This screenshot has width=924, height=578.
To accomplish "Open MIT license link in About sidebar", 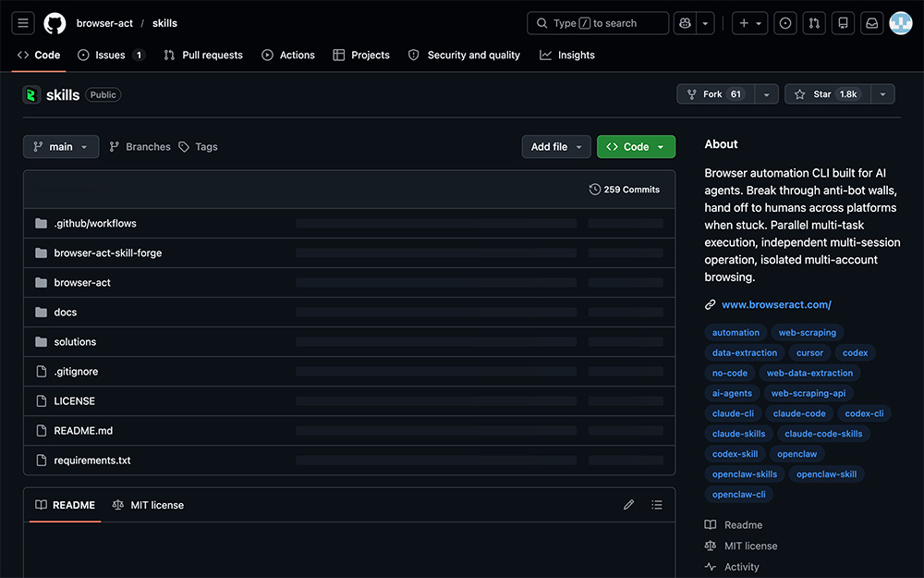I will click(741, 547).
